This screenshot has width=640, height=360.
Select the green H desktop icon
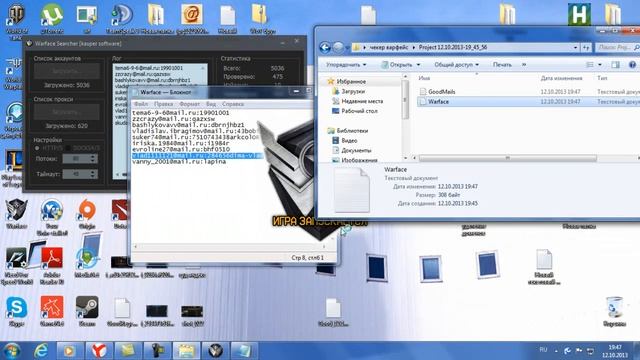pyautogui.click(x=579, y=14)
